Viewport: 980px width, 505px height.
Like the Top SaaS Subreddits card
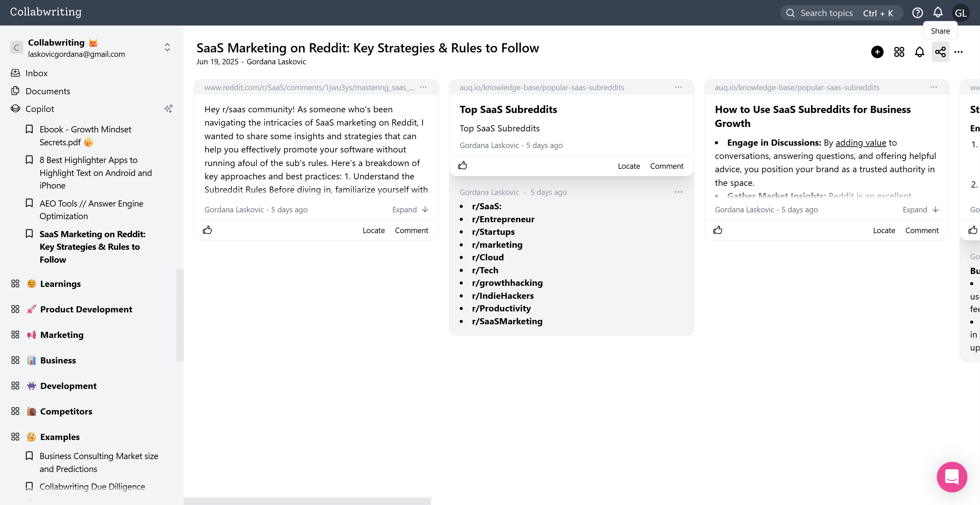pyautogui.click(x=463, y=165)
